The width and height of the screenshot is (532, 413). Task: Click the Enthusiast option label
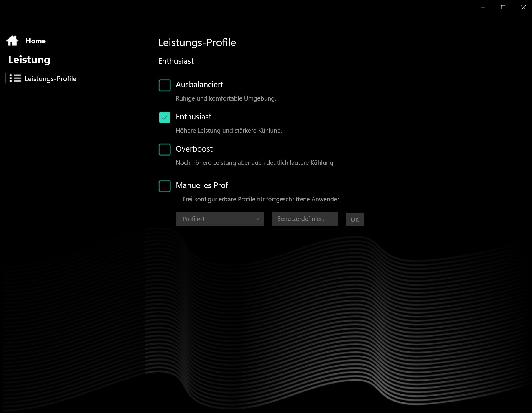(193, 117)
